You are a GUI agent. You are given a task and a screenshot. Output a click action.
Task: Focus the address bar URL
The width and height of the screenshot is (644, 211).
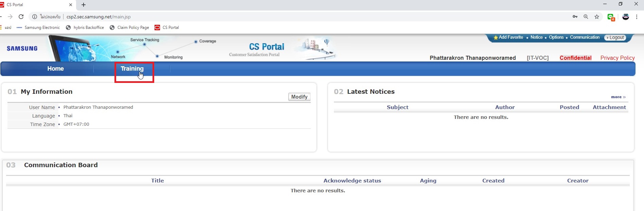(99, 17)
